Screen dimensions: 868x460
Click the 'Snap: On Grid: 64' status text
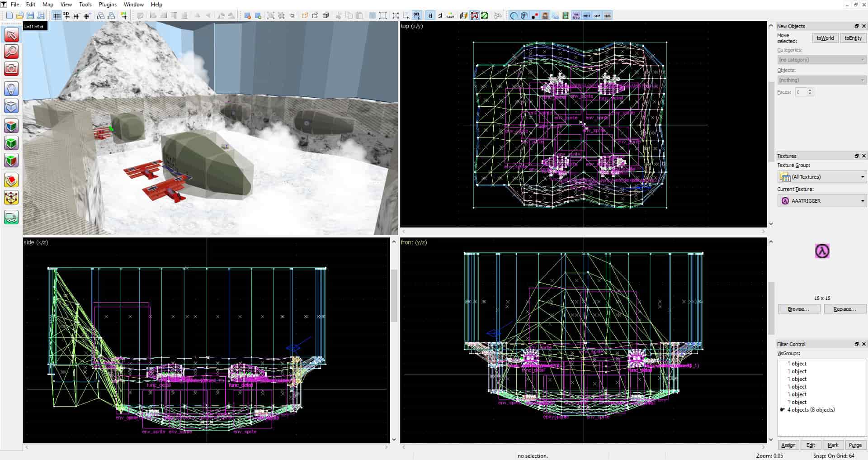tap(834, 455)
